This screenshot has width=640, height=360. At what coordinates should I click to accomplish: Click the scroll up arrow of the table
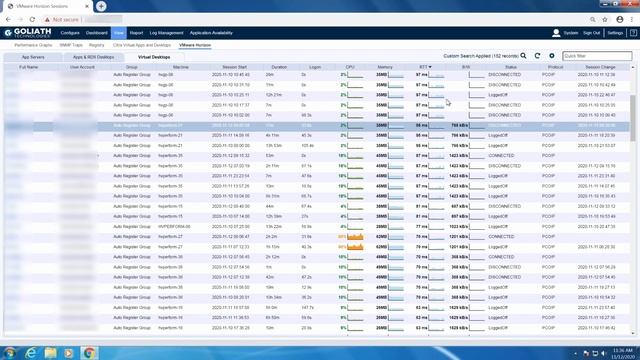point(633,67)
